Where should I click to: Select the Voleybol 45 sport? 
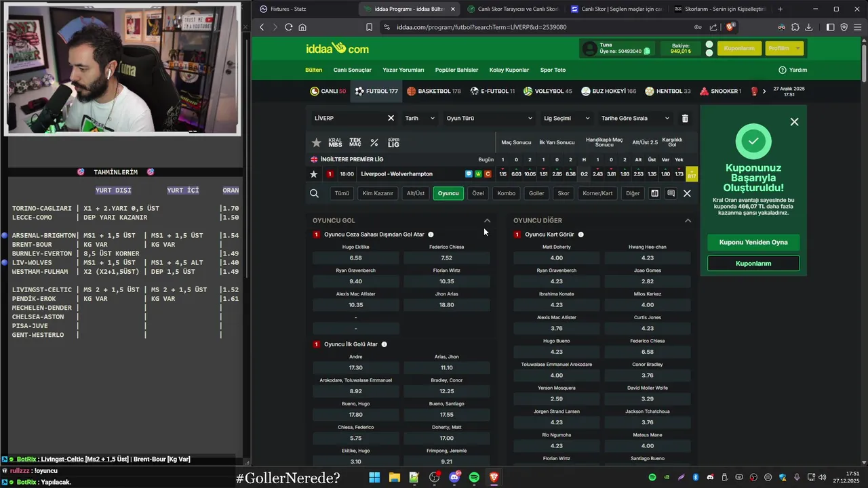point(548,91)
